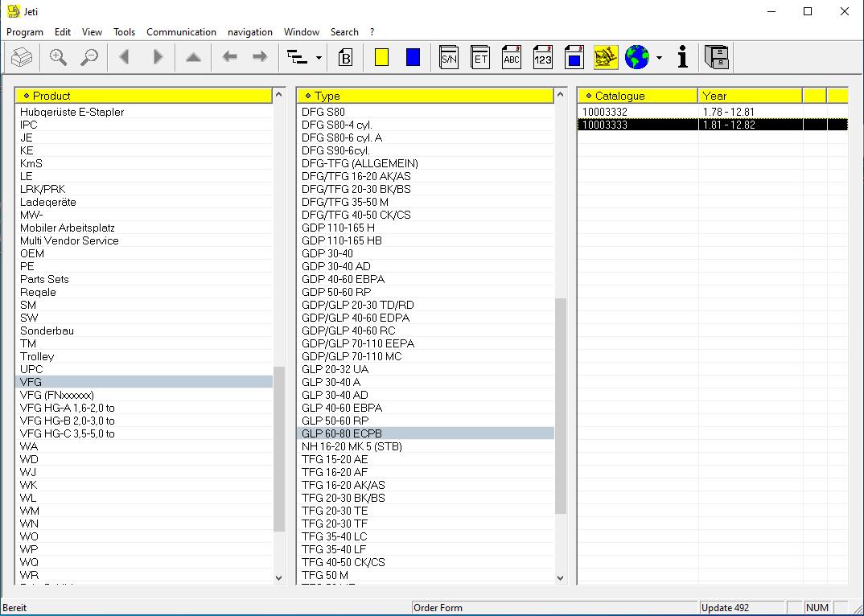Click the Product list scroll down arrow
The image size is (864, 616).
point(279,578)
